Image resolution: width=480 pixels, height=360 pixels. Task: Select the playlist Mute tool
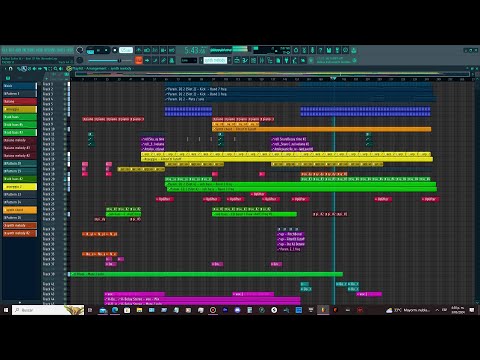(34, 68)
